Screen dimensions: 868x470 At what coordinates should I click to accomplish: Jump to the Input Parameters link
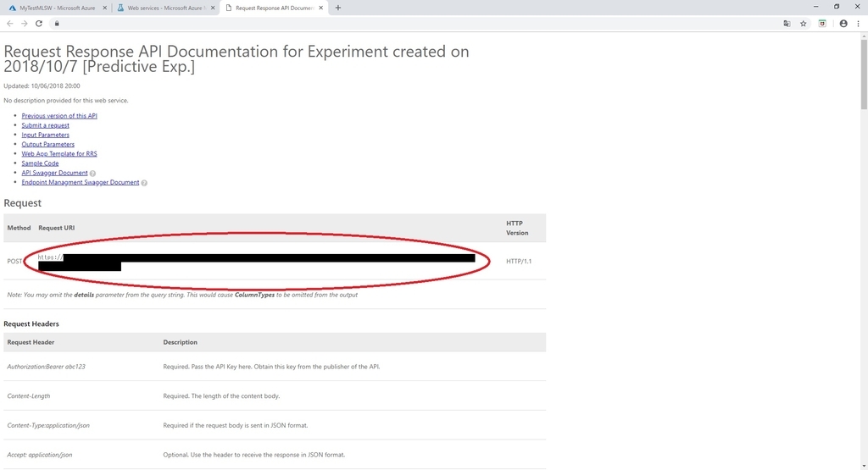[46, 135]
